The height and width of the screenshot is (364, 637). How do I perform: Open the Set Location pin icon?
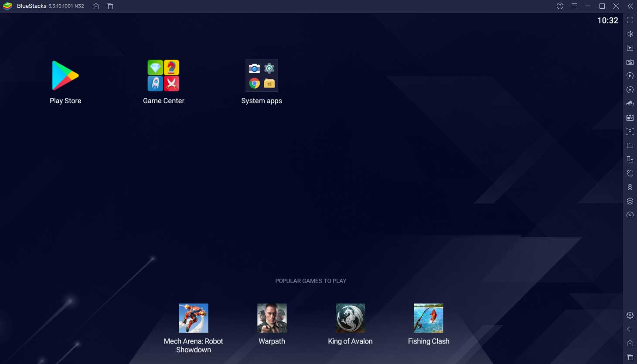(x=630, y=187)
